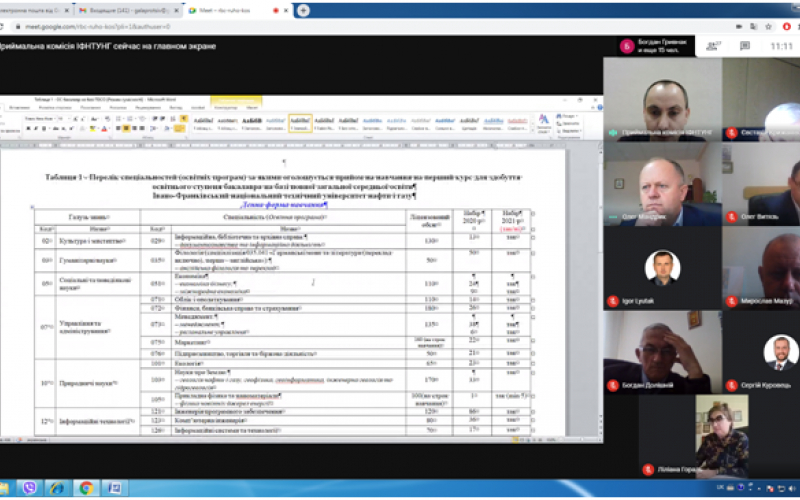Click 'Природничі науки' table cell
This screenshot has width=800, height=500.
[97, 383]
